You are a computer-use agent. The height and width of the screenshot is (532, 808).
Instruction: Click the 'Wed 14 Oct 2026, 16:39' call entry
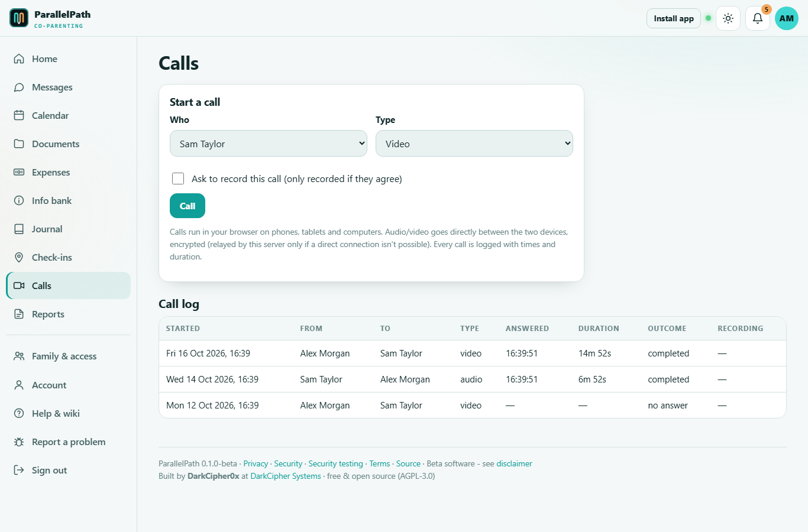[473, 379]
